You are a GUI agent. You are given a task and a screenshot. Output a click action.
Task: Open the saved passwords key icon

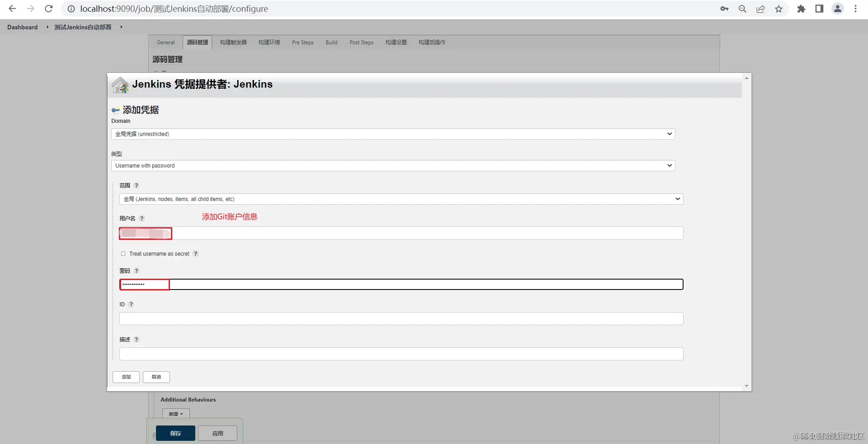click(724, 9)
